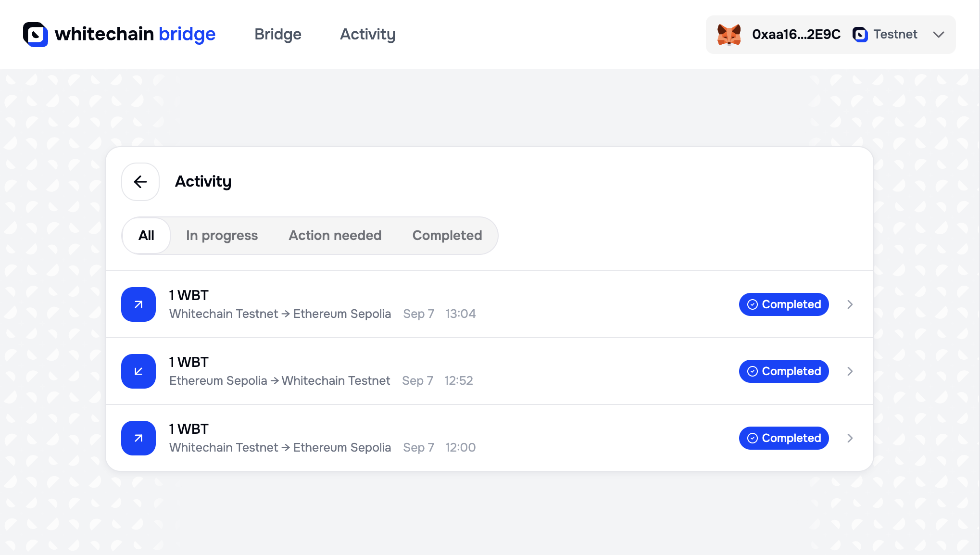The image size is (980, 555).
Task: Click Sep 7 date on 12:00 row
Action: [x=418, y=448]
